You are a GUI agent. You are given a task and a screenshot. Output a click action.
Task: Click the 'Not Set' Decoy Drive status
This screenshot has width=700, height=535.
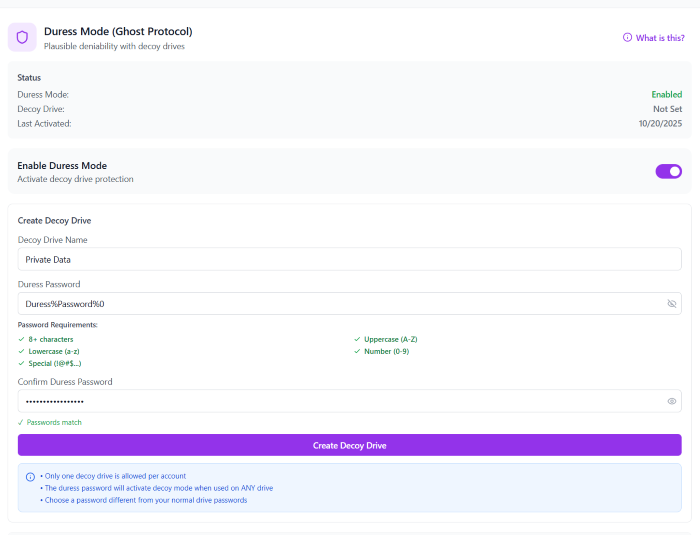point(667,109)
